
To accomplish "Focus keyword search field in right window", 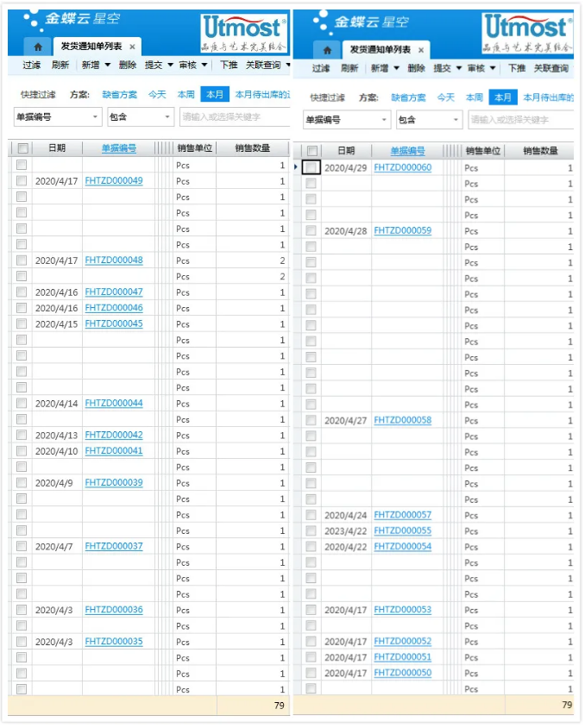I will [521, 120].
